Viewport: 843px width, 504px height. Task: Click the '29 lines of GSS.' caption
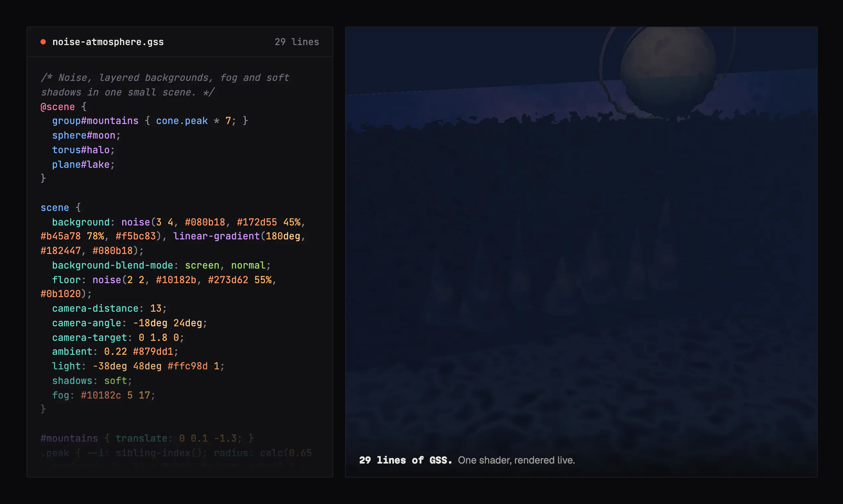pyautogui.click(x=406, y=460)
